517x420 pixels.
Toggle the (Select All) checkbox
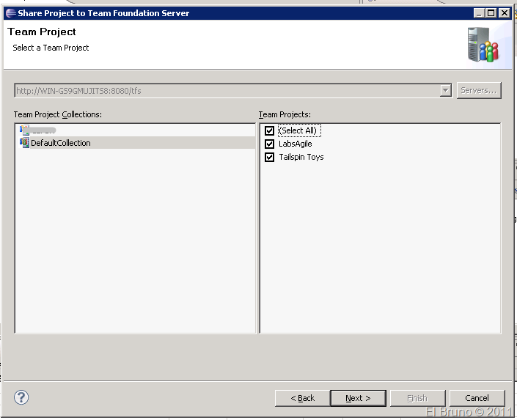coord(269,130)
